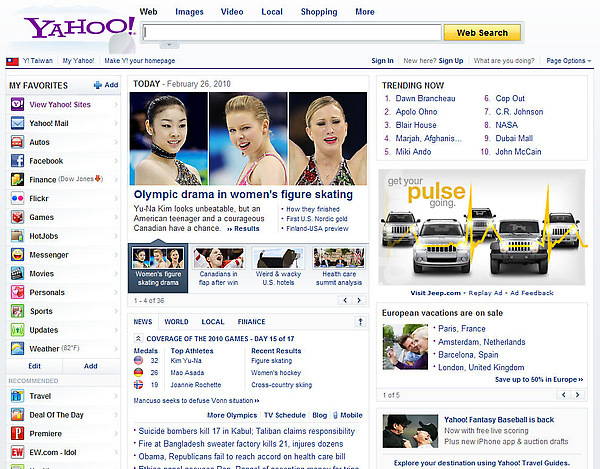The height and width of the screenshot is (469, 600).
Task: Expand the Yahoo! Mail row arrow
Action: coord(116,123)
